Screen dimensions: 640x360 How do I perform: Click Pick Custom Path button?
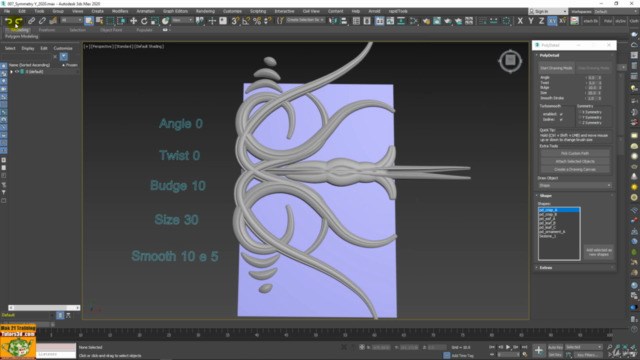575,153
